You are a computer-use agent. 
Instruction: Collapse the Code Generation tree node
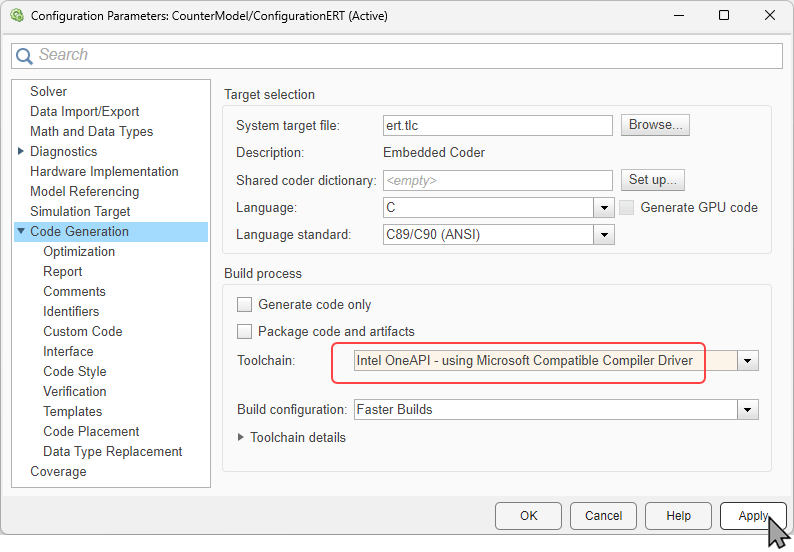point(21,231)
